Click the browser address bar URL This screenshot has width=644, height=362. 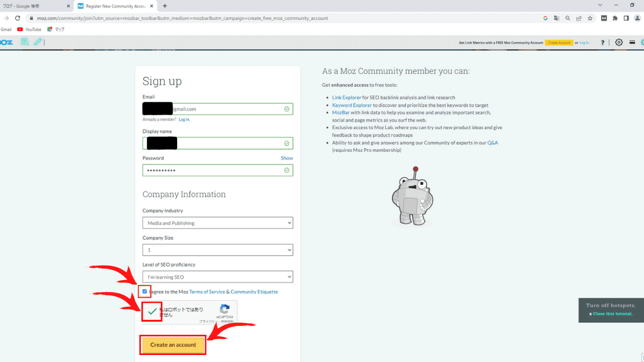pyautogui.click(x=182, y=18)
